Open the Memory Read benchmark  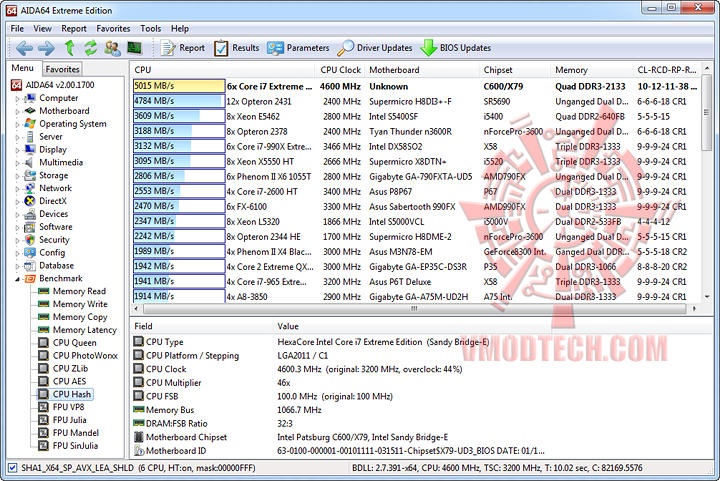(x=79, y=291)
